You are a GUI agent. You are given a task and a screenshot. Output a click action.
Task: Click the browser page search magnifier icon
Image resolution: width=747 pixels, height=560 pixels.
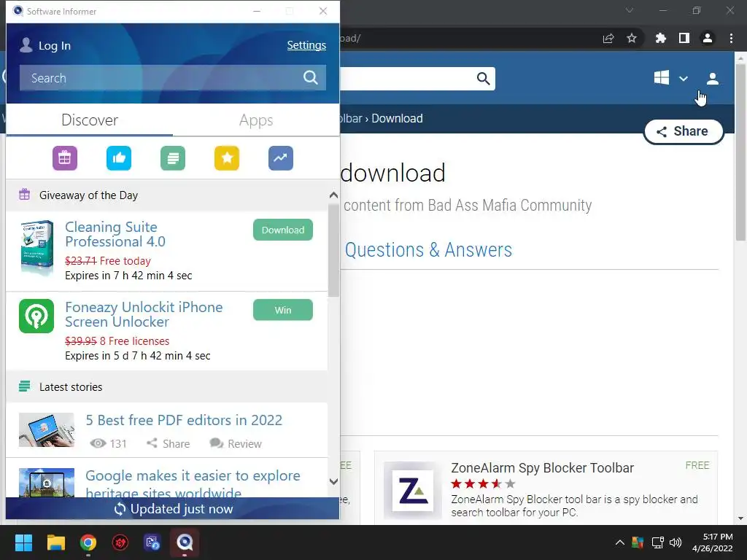[483, 78]
